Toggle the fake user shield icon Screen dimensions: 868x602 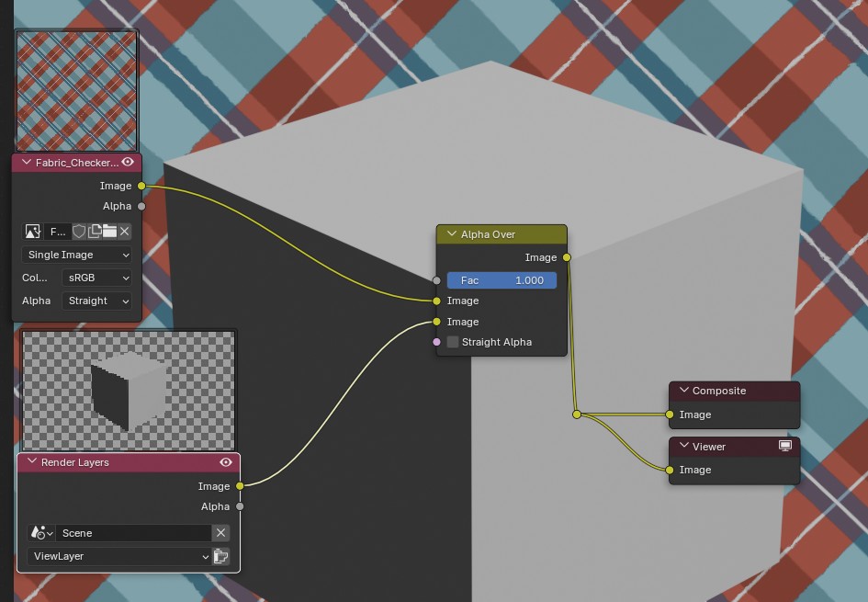click(x=79, y=232)
